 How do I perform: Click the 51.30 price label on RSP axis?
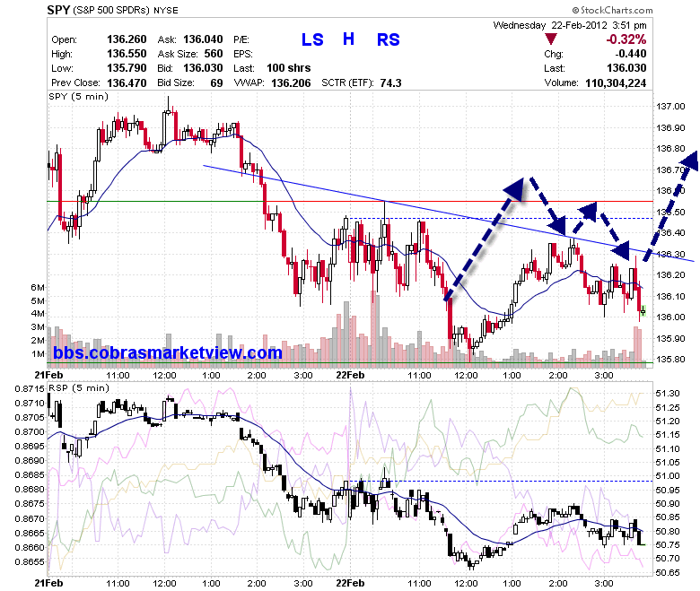668,394
